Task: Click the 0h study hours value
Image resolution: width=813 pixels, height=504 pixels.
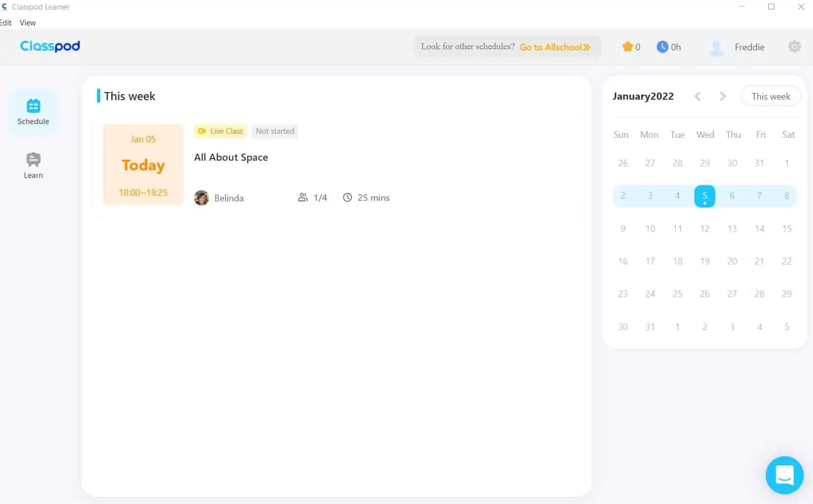Action: pyautogui.click(x=676, y=47)
